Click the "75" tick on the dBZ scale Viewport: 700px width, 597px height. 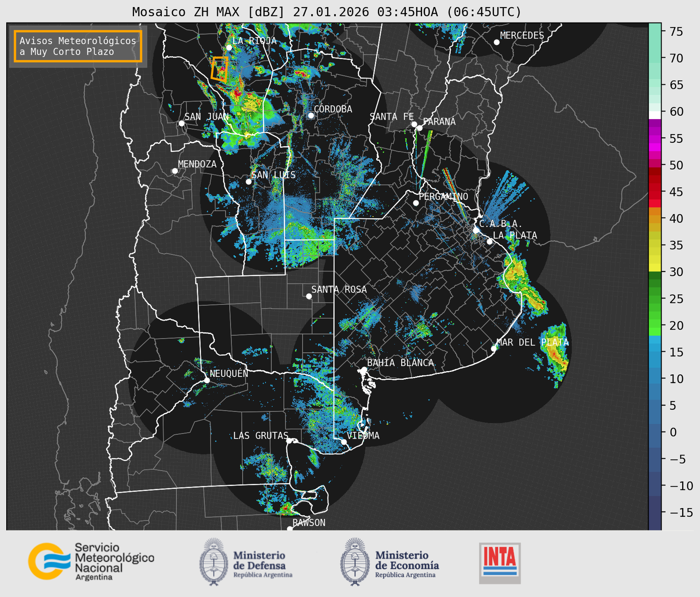pyautogui.click(x=676, y=32)
